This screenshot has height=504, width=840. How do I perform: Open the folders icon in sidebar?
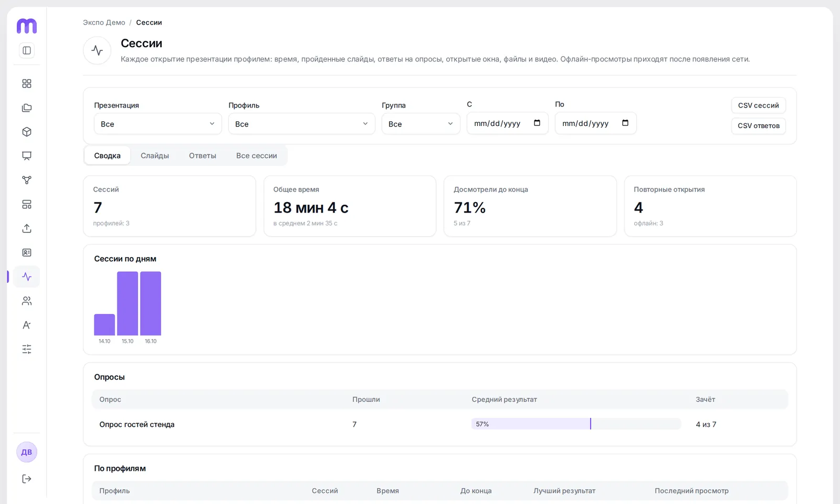click(x=27, y=108)
